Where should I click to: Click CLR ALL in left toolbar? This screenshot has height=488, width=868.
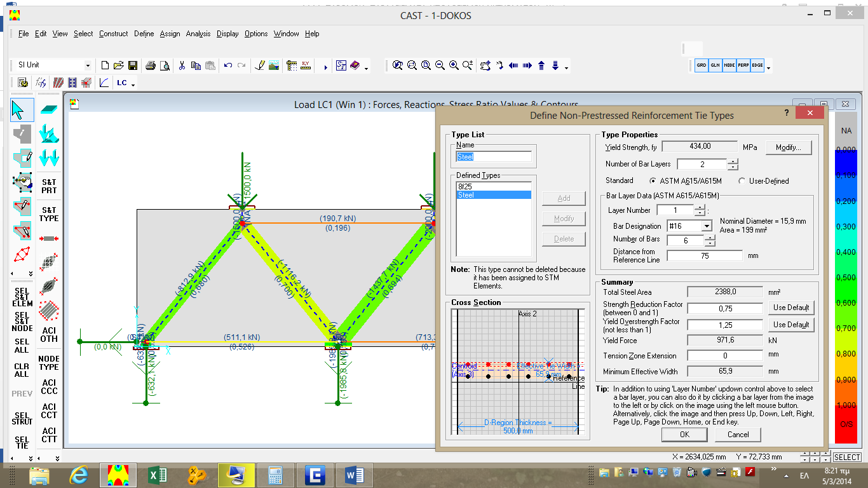pos(22,370)
